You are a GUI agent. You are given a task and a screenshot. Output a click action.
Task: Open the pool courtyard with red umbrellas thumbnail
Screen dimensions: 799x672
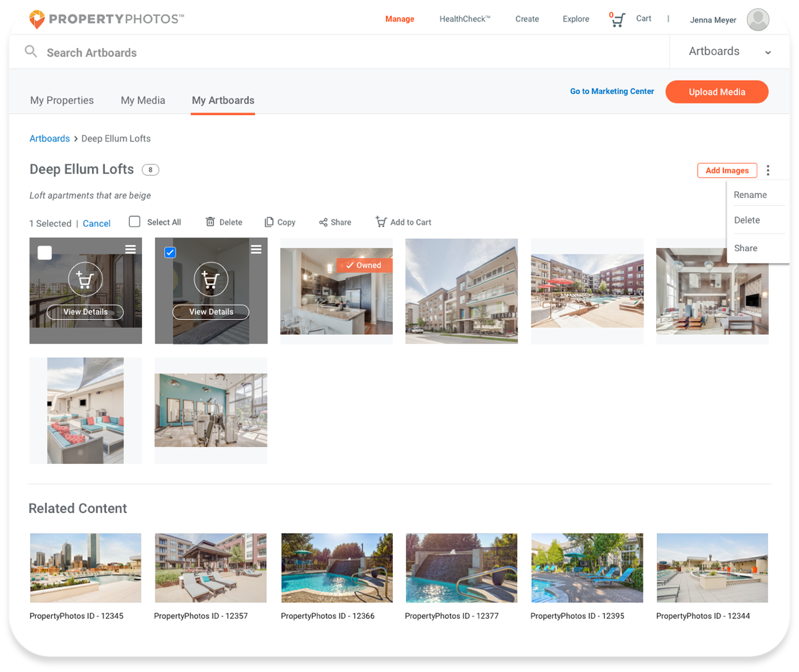pyautogui.click(x=587, y=291)
